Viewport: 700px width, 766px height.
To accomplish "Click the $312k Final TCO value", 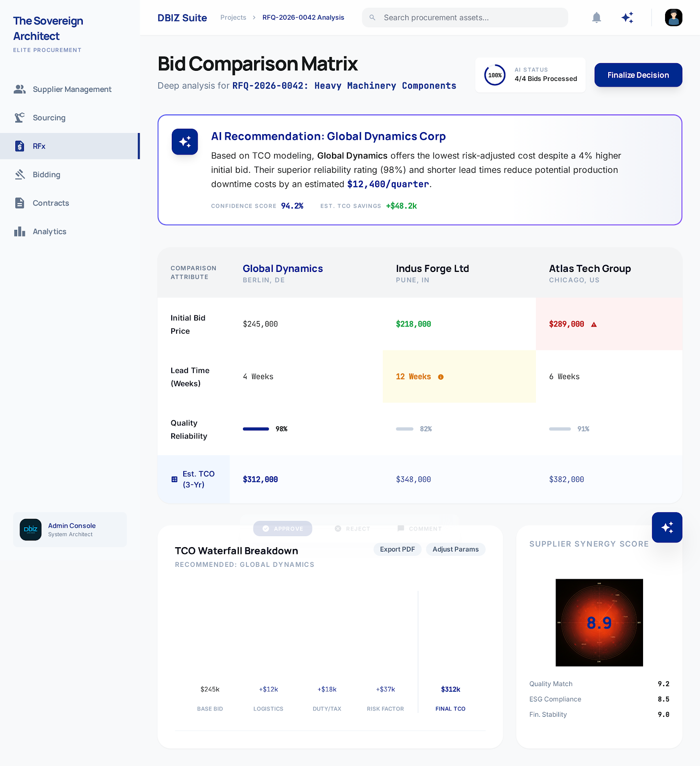I will [451, 689].
